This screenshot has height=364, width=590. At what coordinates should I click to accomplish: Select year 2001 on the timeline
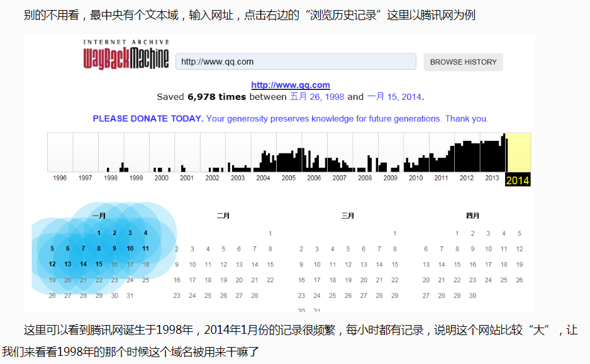tap(187, 178)
